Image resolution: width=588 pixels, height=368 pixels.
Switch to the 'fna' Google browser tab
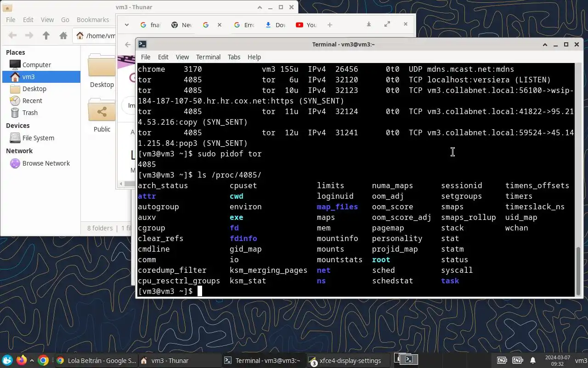(150, 25)
